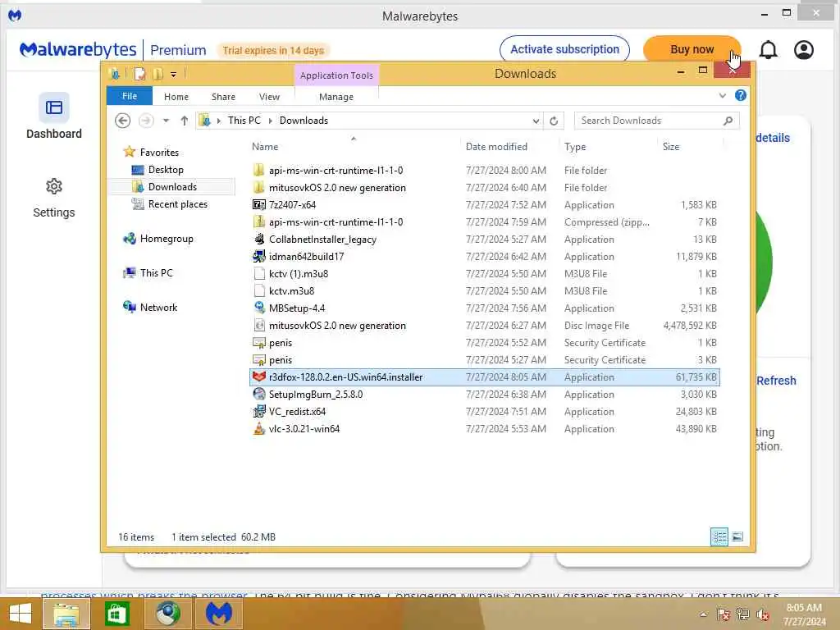Open the Home ribbon tab
Image resolution: width=840 pixels, height=630 pixels.
pos(176,97)
